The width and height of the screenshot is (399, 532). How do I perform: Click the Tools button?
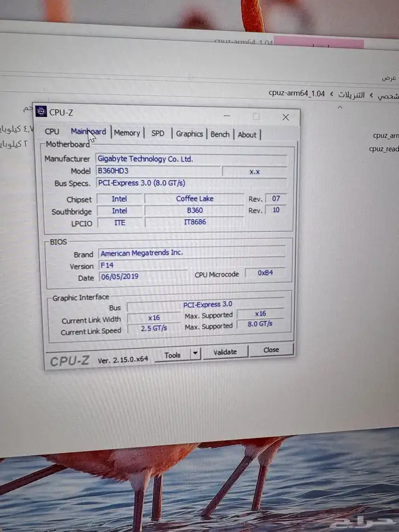pos(172,355)
